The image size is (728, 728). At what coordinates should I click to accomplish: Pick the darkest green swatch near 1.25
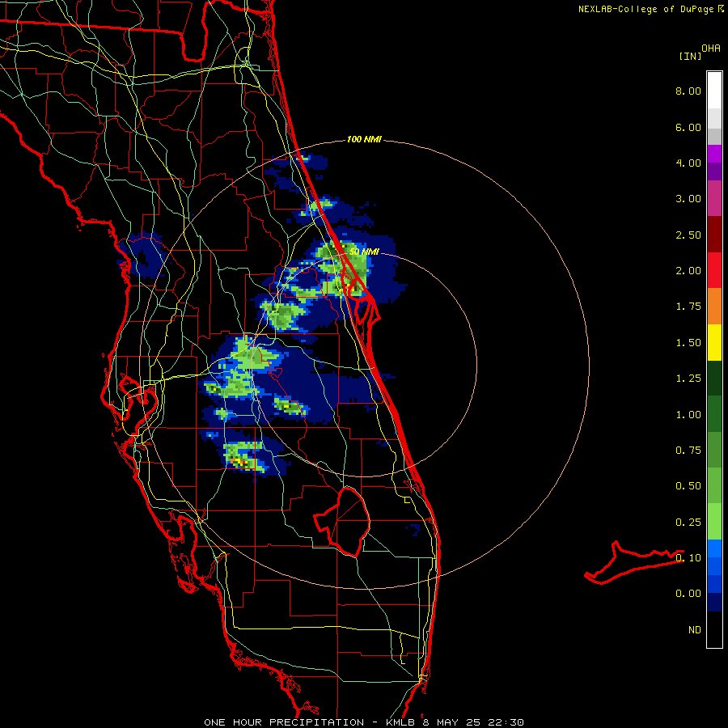coord(714,379)
